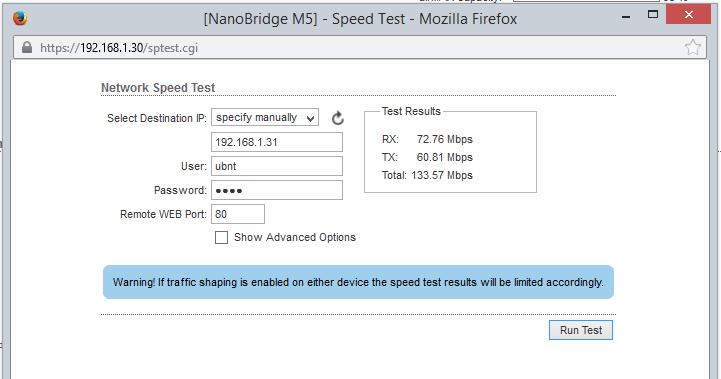Click the padlock security icon in the address bar
721x379 pixels.
click(x=27, y=48)
